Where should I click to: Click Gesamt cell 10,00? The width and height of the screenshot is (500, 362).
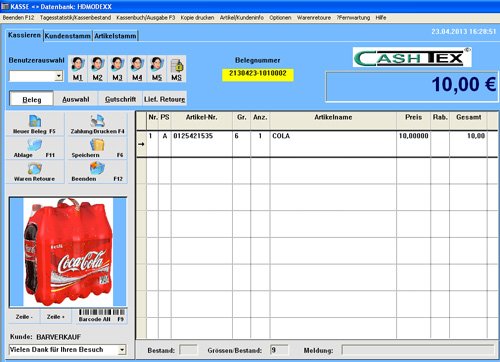point(468,144)
